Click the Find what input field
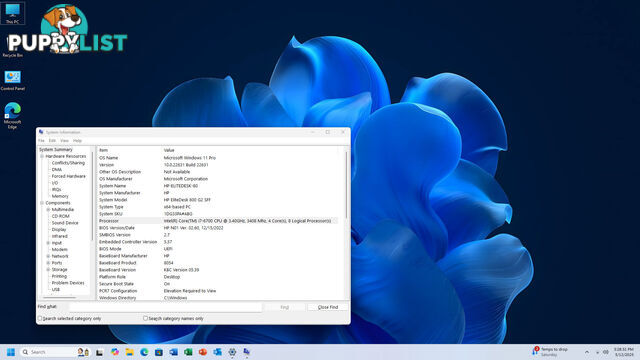The image size is (640, 360). point(166,307)
